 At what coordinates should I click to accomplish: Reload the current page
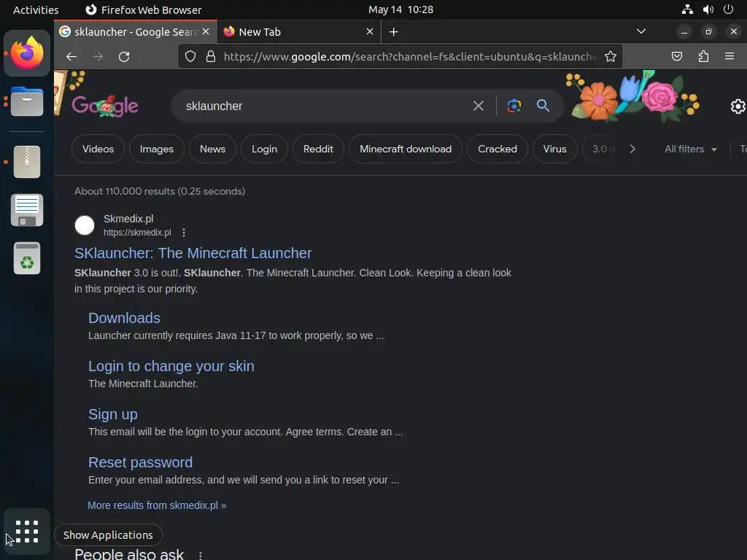[x=124, y=57]
